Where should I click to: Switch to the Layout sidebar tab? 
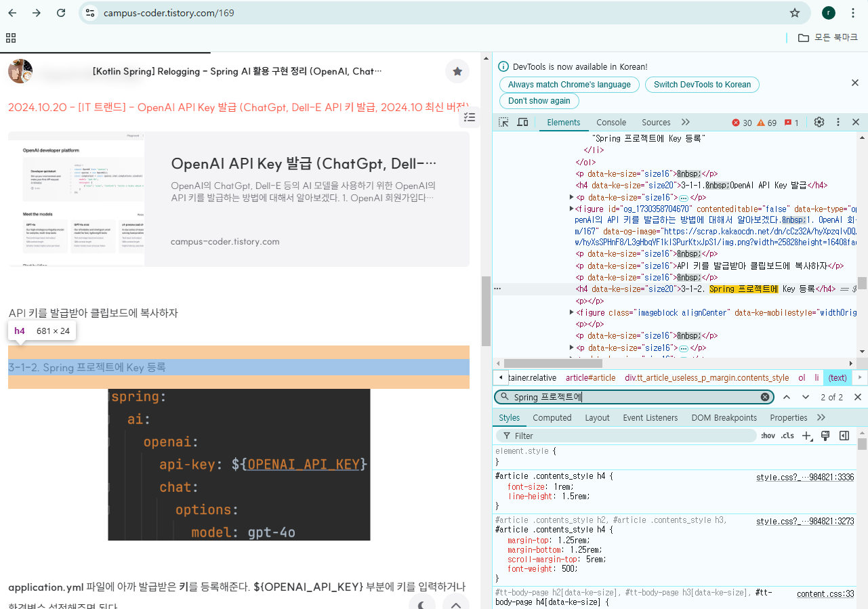597,418
